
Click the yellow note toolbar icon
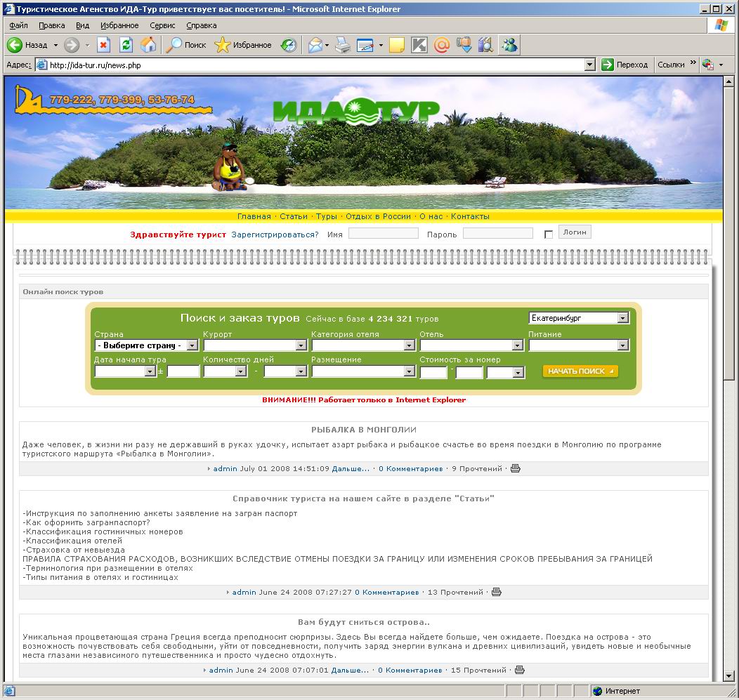[396, 45]
